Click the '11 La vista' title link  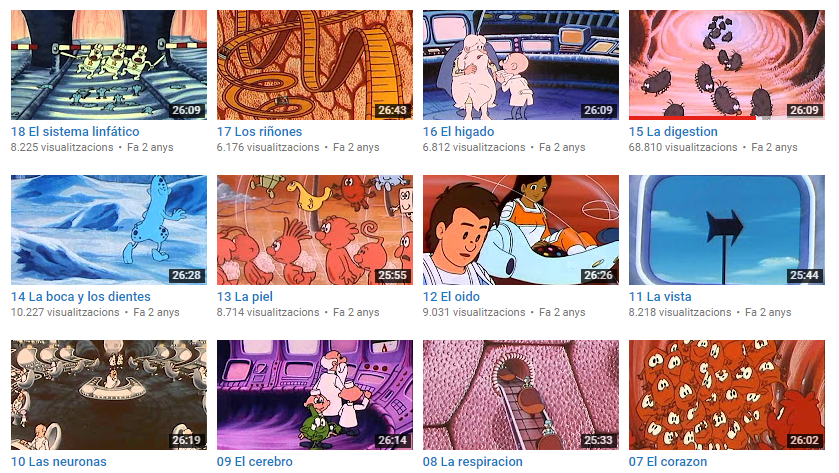coord(660,296)
